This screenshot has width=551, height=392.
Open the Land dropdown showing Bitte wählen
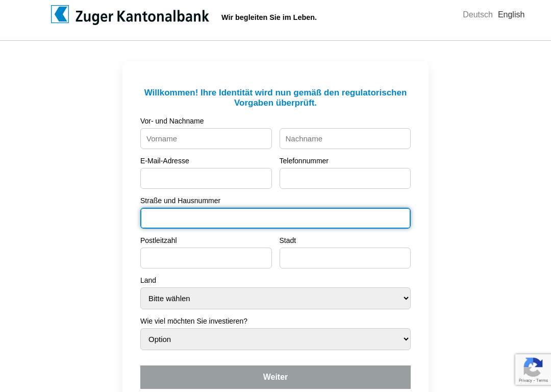275,299
